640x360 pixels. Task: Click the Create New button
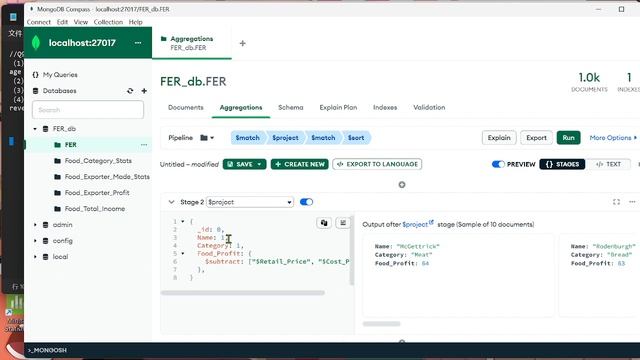pyautogui.click(x=300, y=164)
